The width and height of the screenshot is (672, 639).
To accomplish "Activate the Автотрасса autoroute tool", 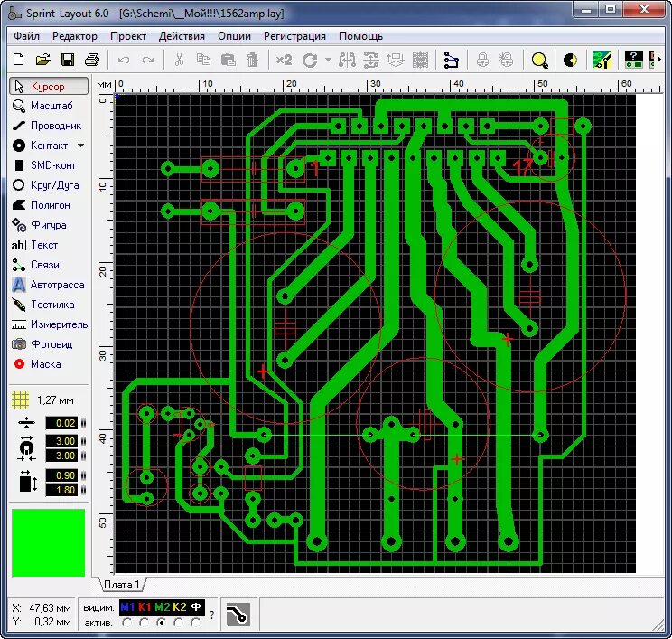I will point(48,285).
